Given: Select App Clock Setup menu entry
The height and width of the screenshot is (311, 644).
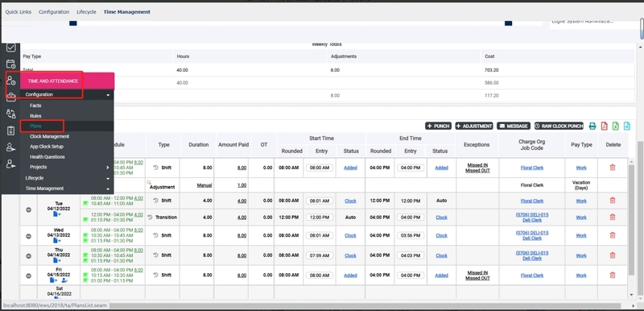Looking at the screenshot, I should (x=47, y=147).
